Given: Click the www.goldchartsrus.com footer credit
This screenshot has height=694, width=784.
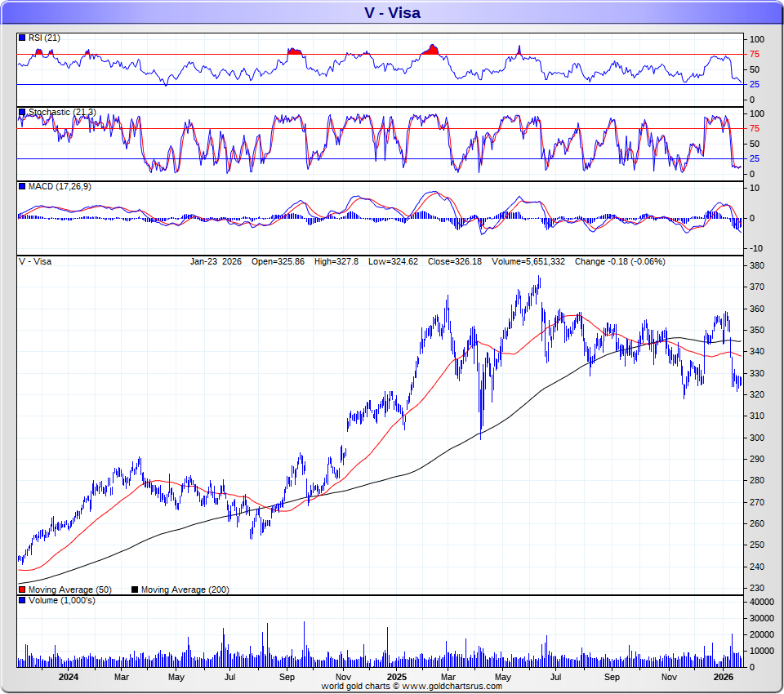Looking at the screenshot, I should point(452,686).
